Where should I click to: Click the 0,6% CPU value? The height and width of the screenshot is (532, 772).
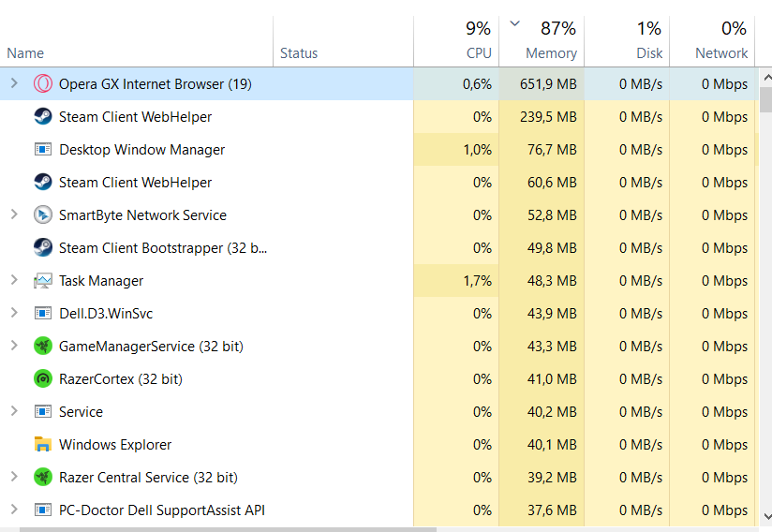(477, 83)
